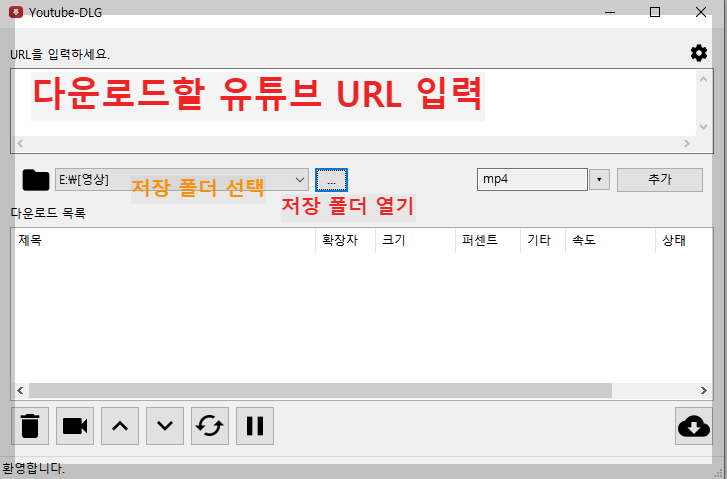The height and width of the screenshot is (479, 727).
Task: Expand the save folder path dropdown
Action: pos(300,179)
